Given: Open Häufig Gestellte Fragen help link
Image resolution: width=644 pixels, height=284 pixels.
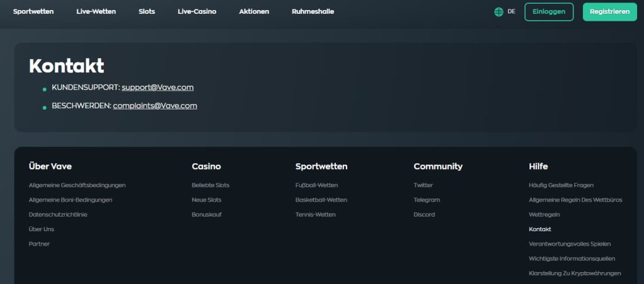Looking at the screenshot, I should pos(561,185).
